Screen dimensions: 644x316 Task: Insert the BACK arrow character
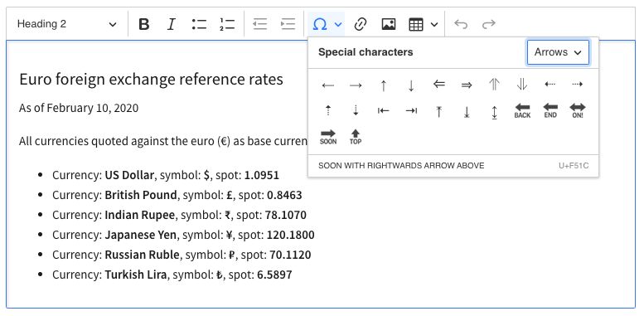[x=522, y=111]
